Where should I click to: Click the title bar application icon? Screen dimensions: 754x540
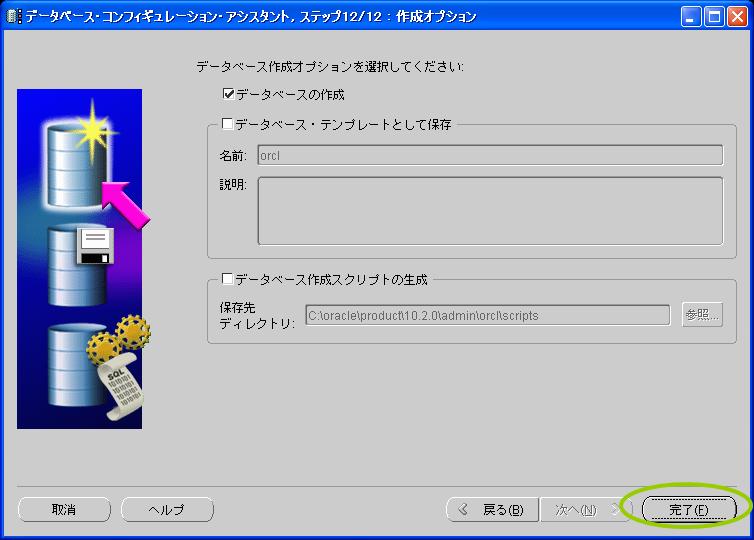click(13, 16)
